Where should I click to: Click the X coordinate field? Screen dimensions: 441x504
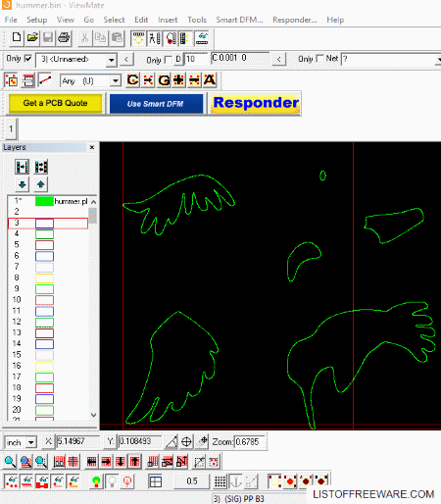coord(78,441)
